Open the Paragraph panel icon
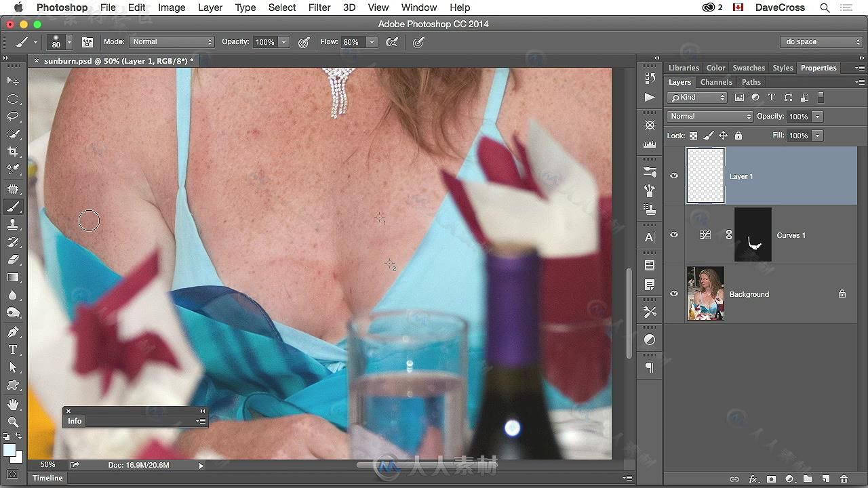Image resolution: width=868 pixels, height=488 pixels. [650, 367]
